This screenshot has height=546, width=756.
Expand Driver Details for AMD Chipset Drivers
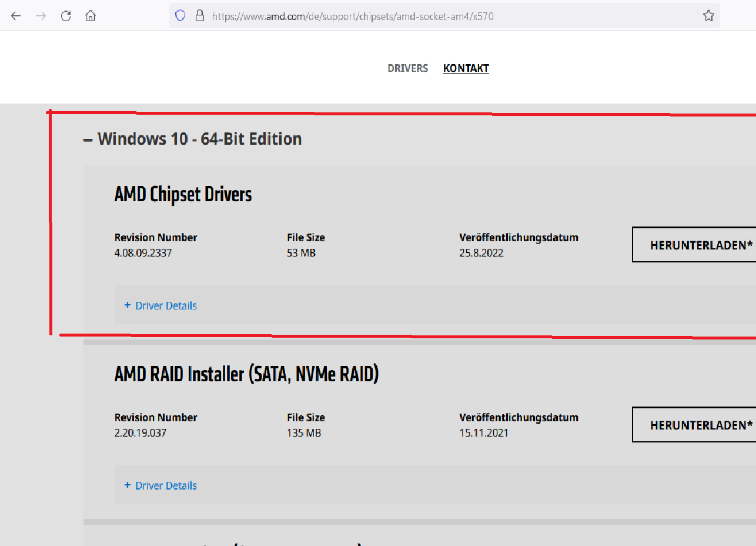click(x=160, y=305)
